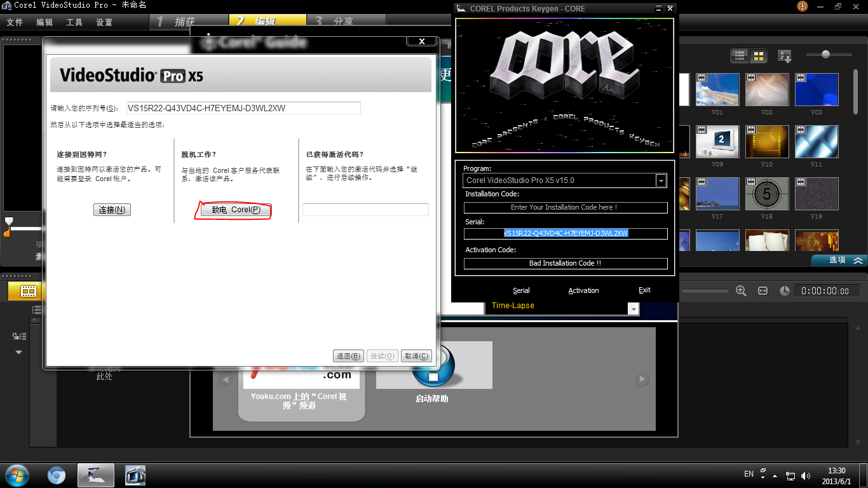Select video clip V11 thumbnail
This screenshot has width=868, height=488.
tap(817, 142)
